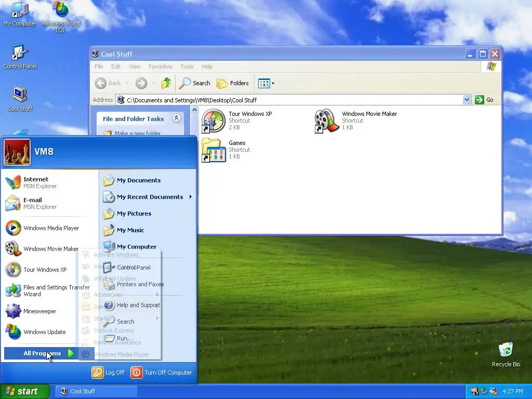
Task: Open My Pictures from Start menu
Action: (x=148, y=214)
